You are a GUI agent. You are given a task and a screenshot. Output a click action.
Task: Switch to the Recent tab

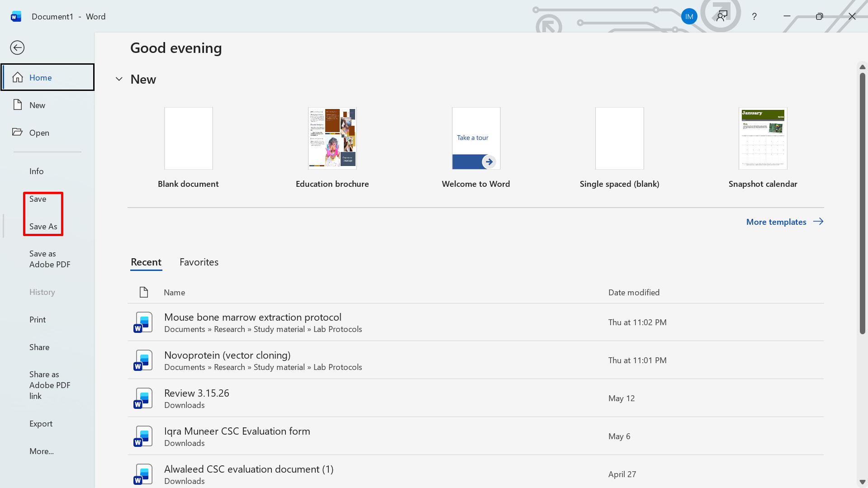click(x=146, y=262)
